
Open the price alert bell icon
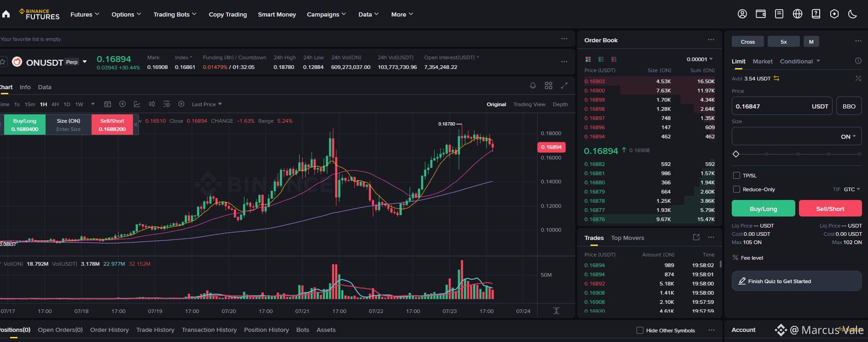(x=533, y=85)
